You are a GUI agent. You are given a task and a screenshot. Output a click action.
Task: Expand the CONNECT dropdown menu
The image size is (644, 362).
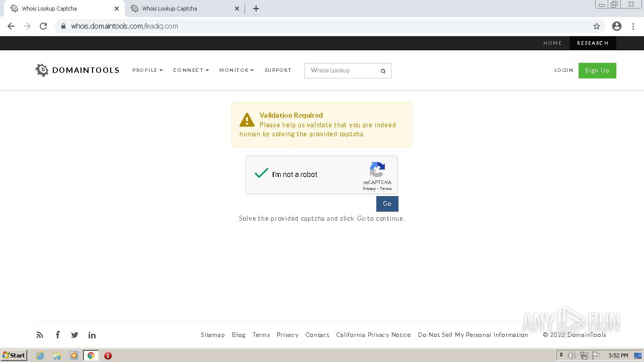(x=191, y=70)
